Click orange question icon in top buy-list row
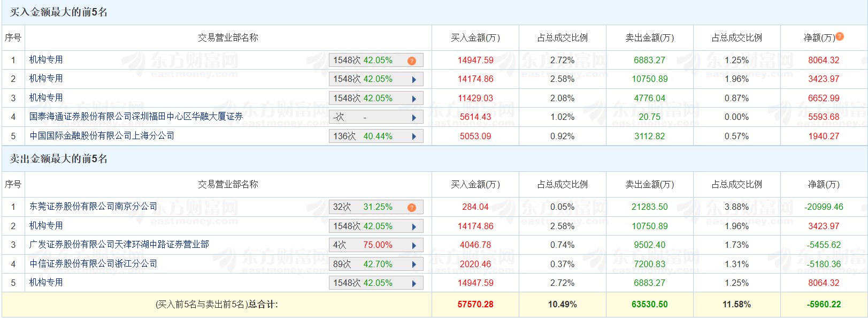 (411, 61)
